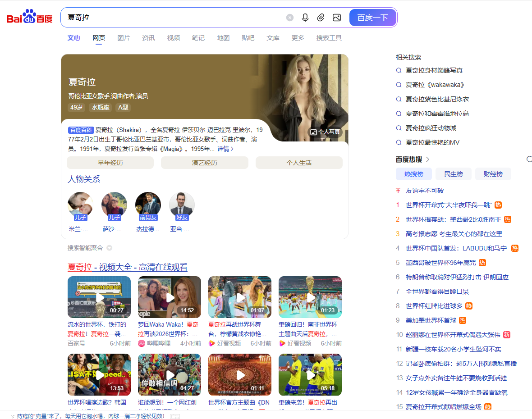Collapse the bottom ad bar chevron

(13, 416)
